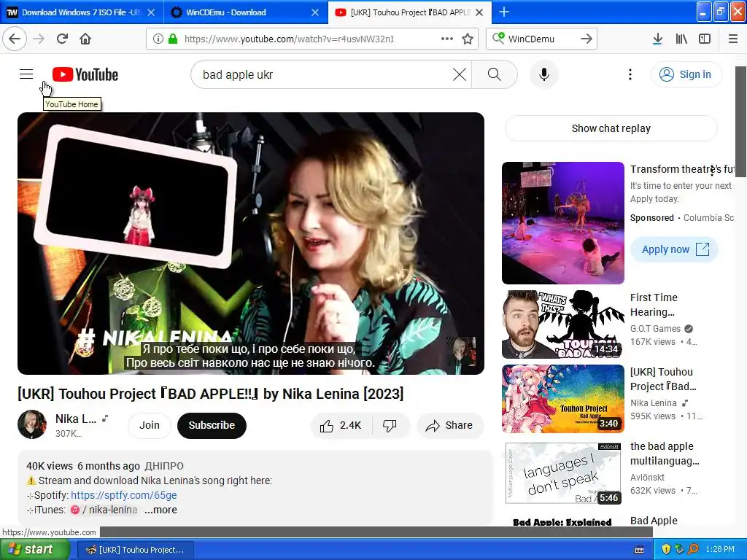Image resolution: width=747 pixels, height=560 pixels.
Task: Click the security shield tray icon
Action: (666, 550)
